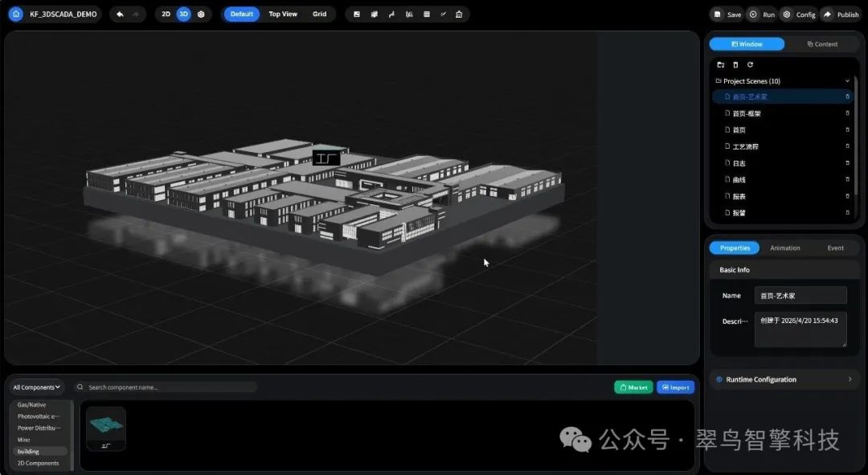The width and height of the screenshot is (868, 475).
Task: Switch the editor to 3D mode
Action: (183, 14)
